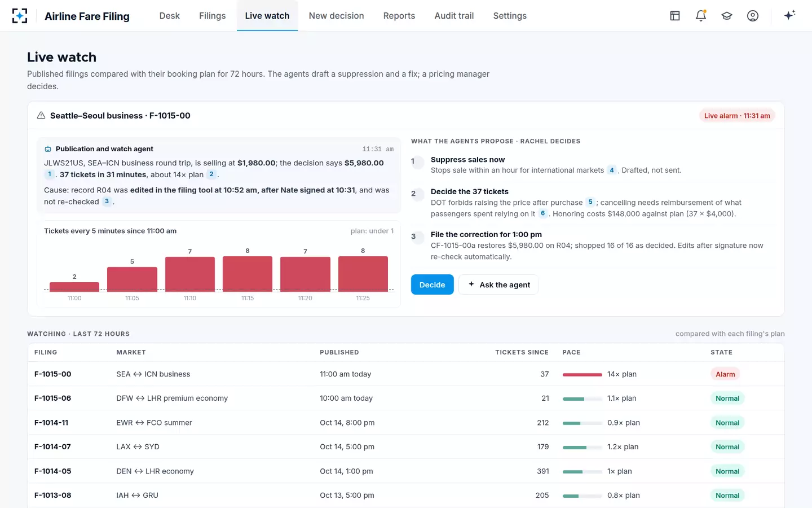
Task: Select filing F-1015-06 row
Action: (x=406, y=398)
